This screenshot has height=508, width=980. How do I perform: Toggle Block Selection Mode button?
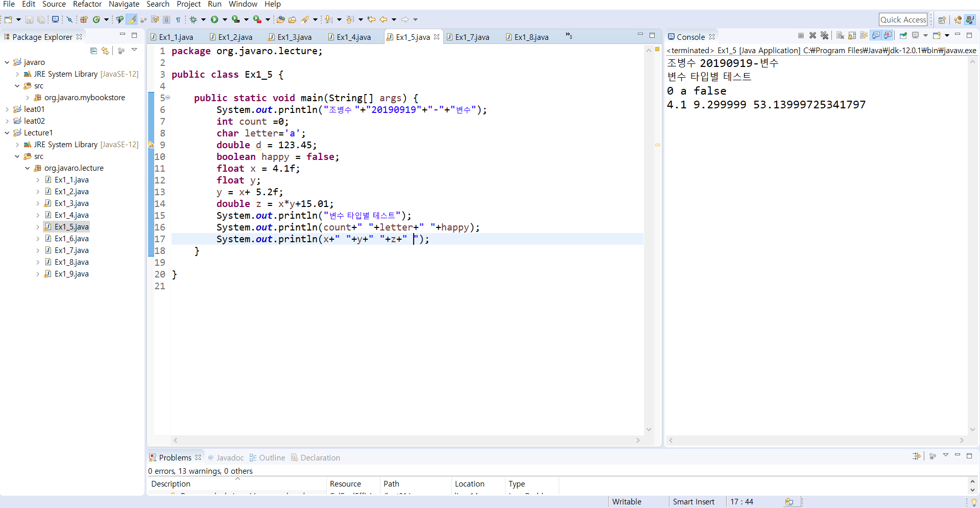(166, 19)
